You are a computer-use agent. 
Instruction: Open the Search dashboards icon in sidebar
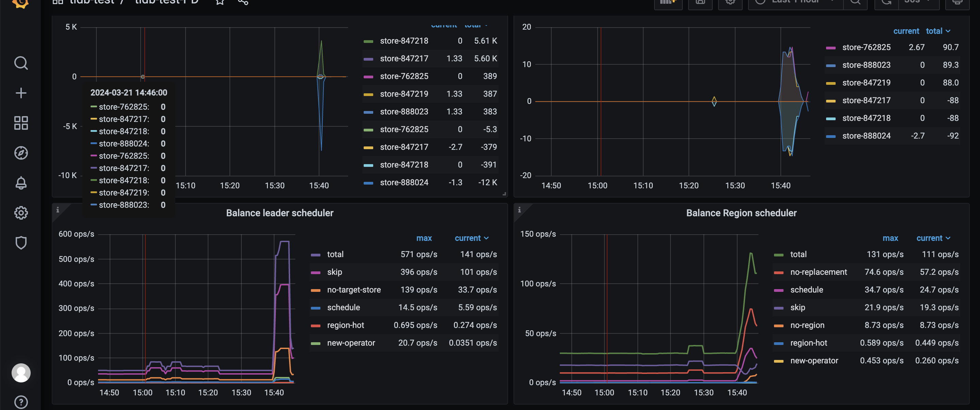[21, 63]
